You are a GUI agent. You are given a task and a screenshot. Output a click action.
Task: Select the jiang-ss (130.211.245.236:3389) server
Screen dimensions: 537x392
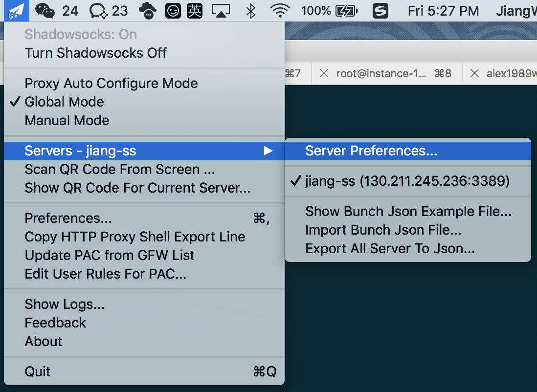point(408,181)
